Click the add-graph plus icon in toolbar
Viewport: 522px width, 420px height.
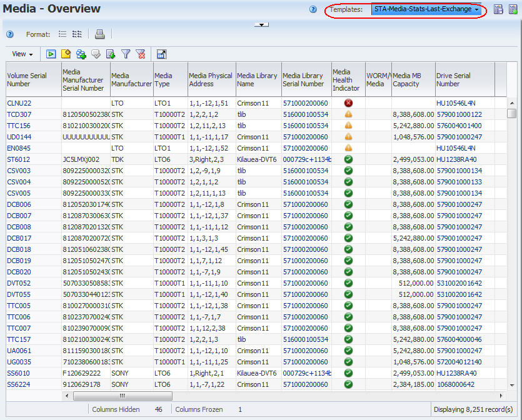click(81, 54)
